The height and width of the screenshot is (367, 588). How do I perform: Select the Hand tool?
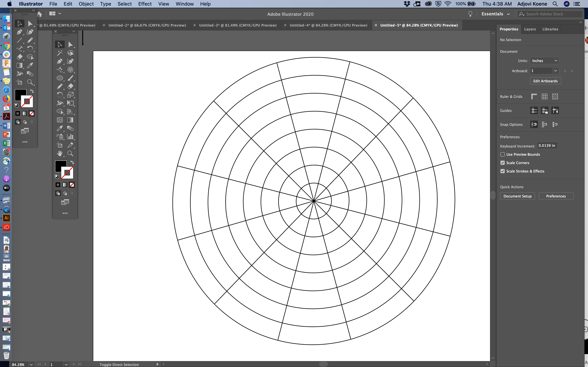(x=59, y=153)
